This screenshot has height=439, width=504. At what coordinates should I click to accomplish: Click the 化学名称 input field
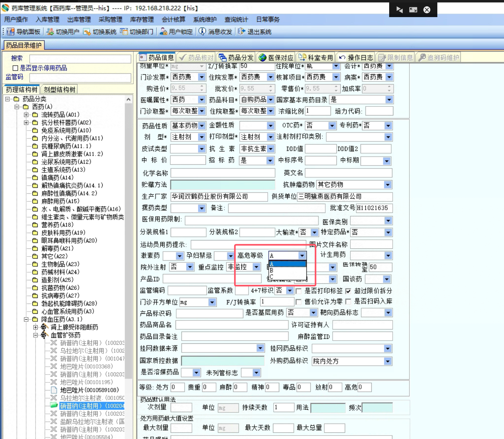(x=223, y=173)
